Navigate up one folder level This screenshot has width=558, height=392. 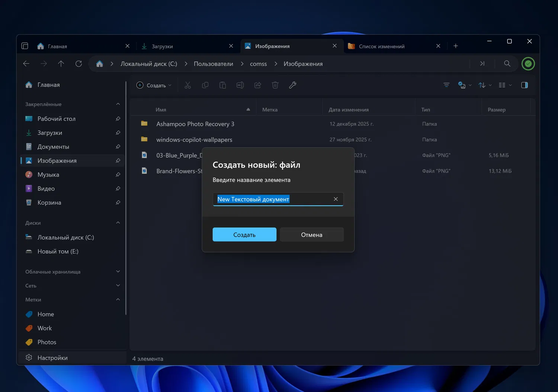coord(61,64)
